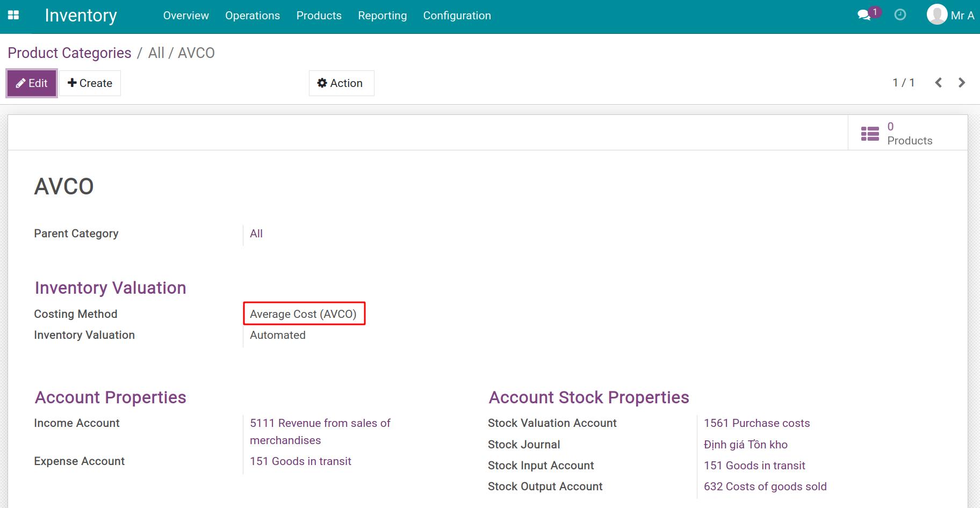980x508 pixels.
Task: Open the Configuration menu
Action: tap(457, 16)
